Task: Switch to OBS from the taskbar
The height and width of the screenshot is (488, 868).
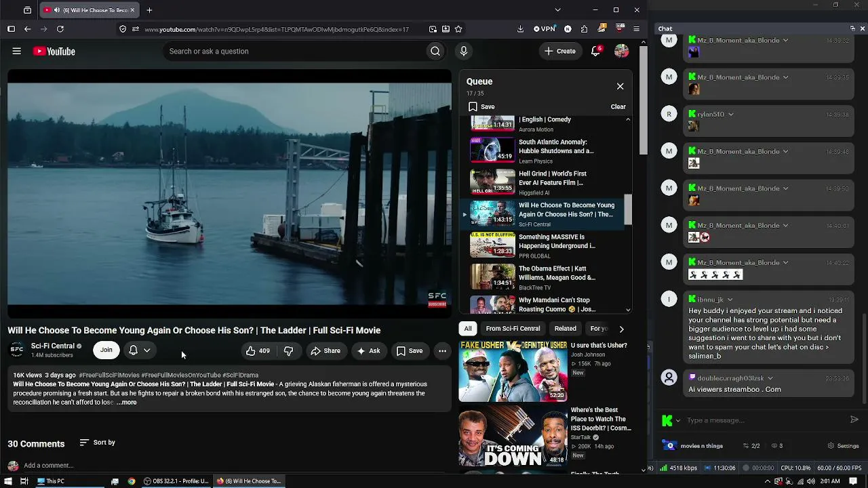Action: (176, 481)
